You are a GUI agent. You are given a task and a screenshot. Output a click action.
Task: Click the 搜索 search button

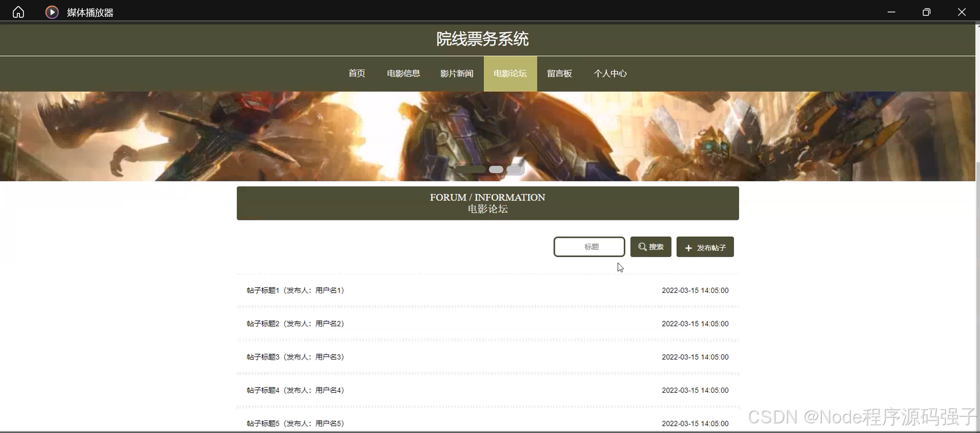coord(651,247)
